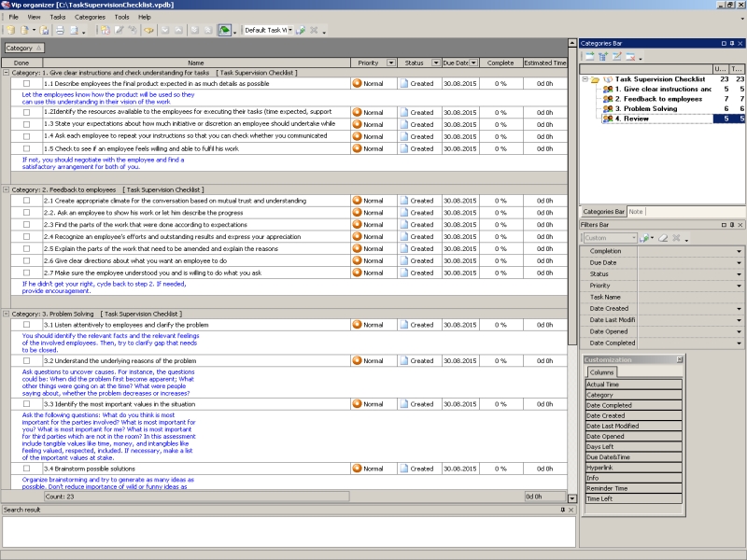Select the 3. Problem Solving category
This screenshot has width=747, height=560.
pyautogui.click(x=645, y=108)
